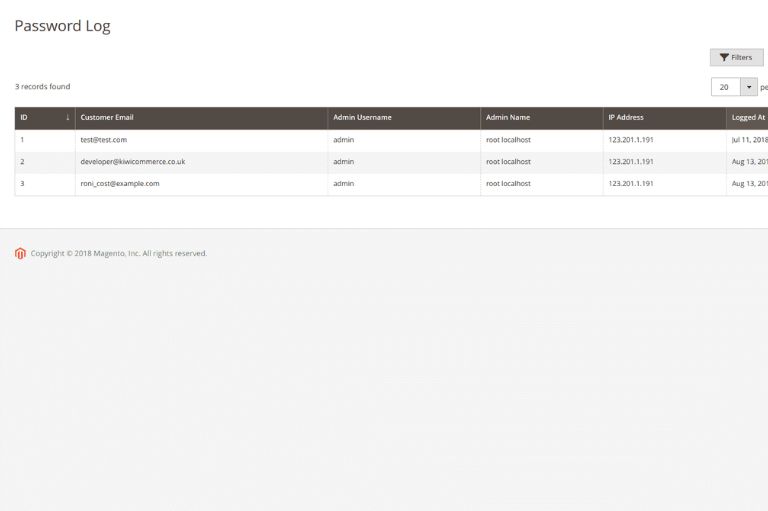Sort by Customer Email column header
This screenshot has width=768, height=511.
[x=105, y=118]
